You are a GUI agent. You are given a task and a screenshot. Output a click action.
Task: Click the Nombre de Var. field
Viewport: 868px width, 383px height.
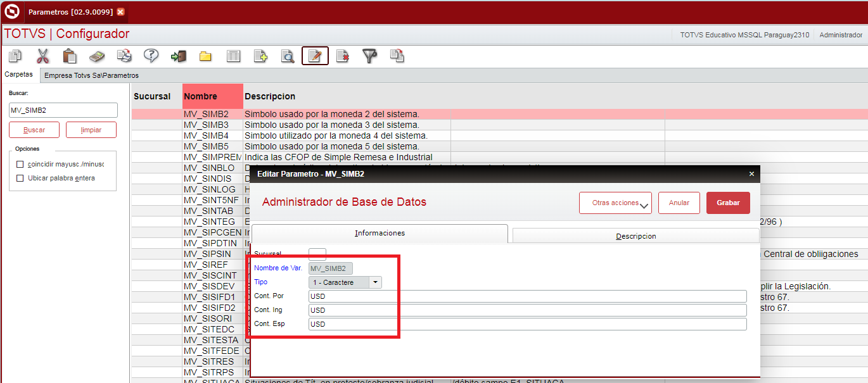tap(331, 268)
